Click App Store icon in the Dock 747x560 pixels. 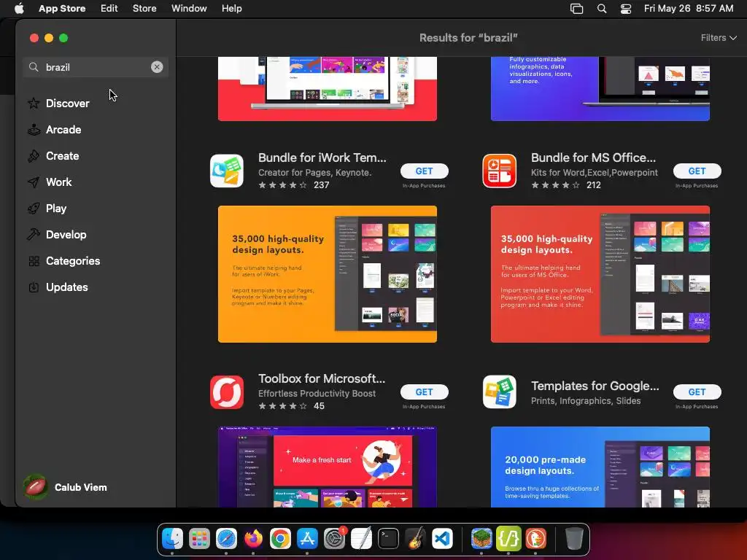(307, 539)
